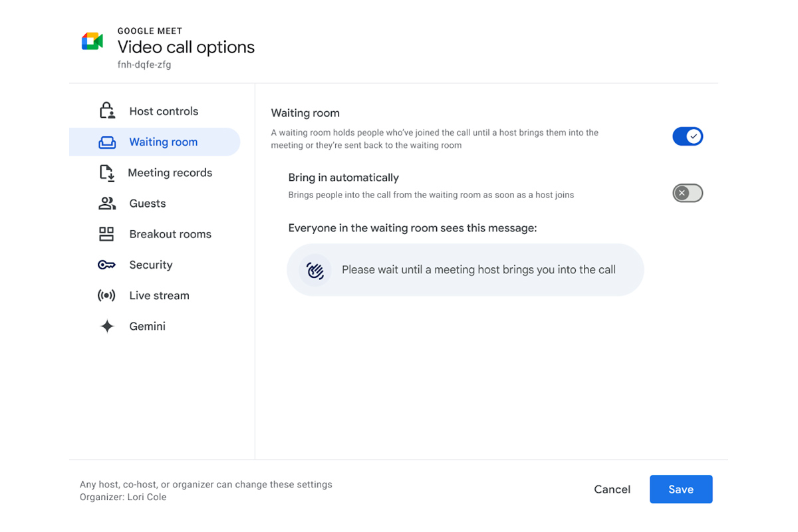Click the waving hand icon in message
798x532 pixels.
click(315, 270)
